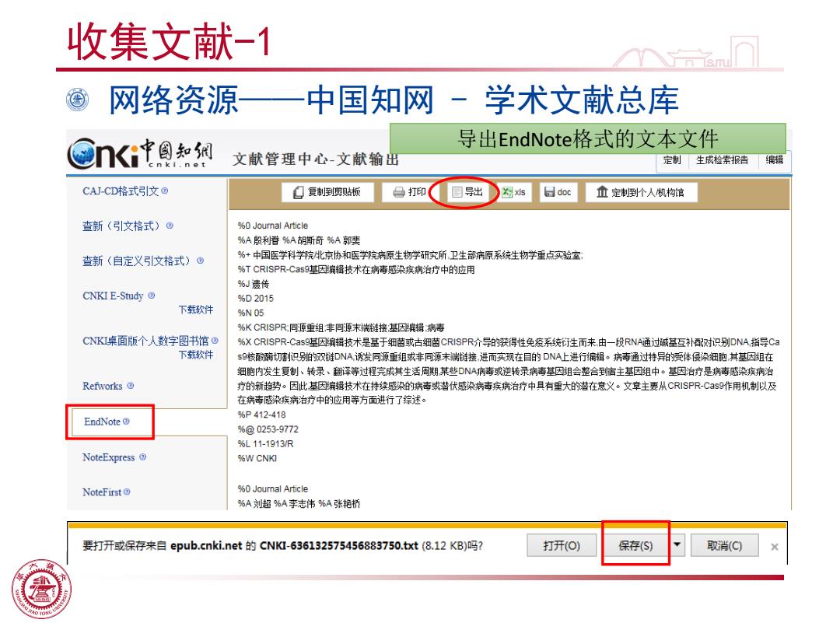Click the 打开(O) button

562,545
